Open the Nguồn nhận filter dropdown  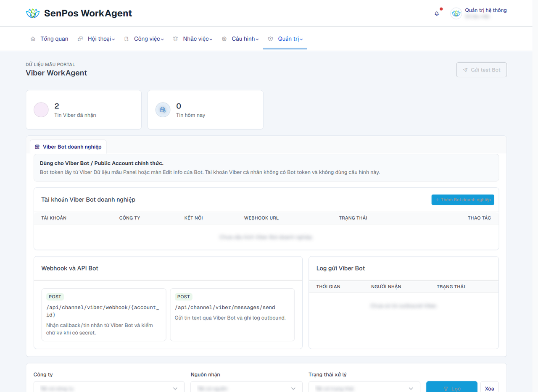pyautogui.click(x=247, y=388)
